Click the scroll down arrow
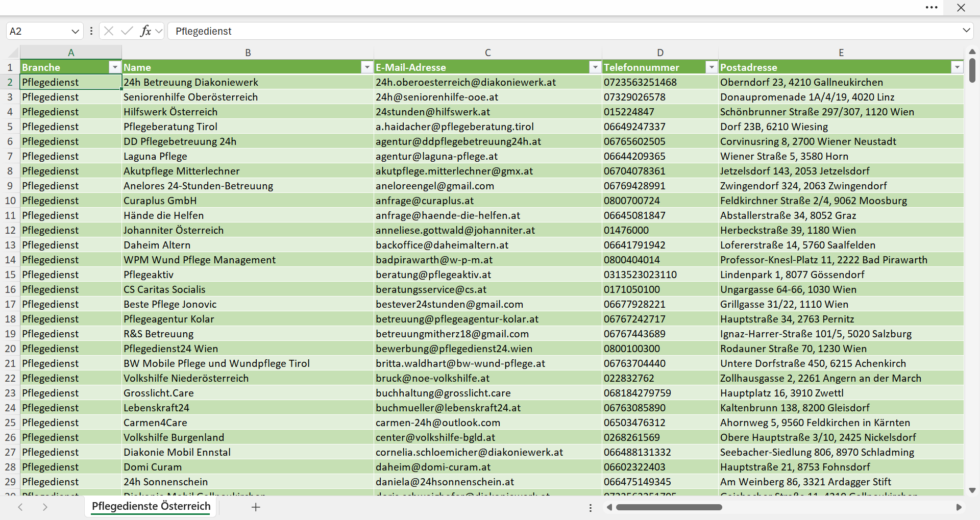 972,490
